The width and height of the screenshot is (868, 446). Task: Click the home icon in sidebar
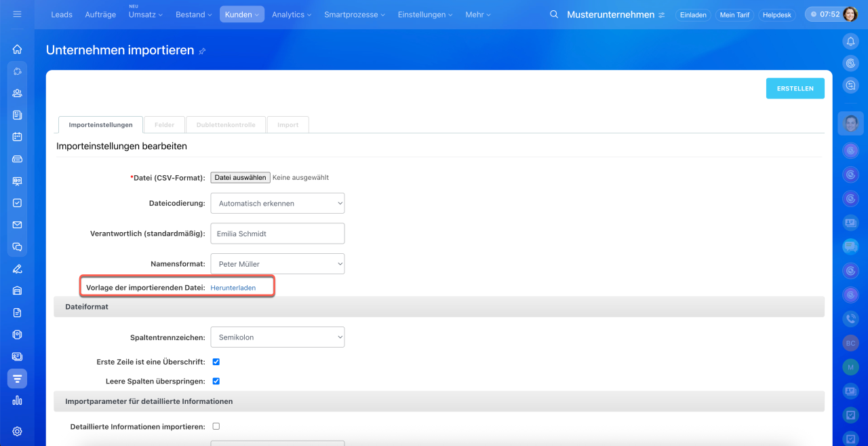(17, 49)
